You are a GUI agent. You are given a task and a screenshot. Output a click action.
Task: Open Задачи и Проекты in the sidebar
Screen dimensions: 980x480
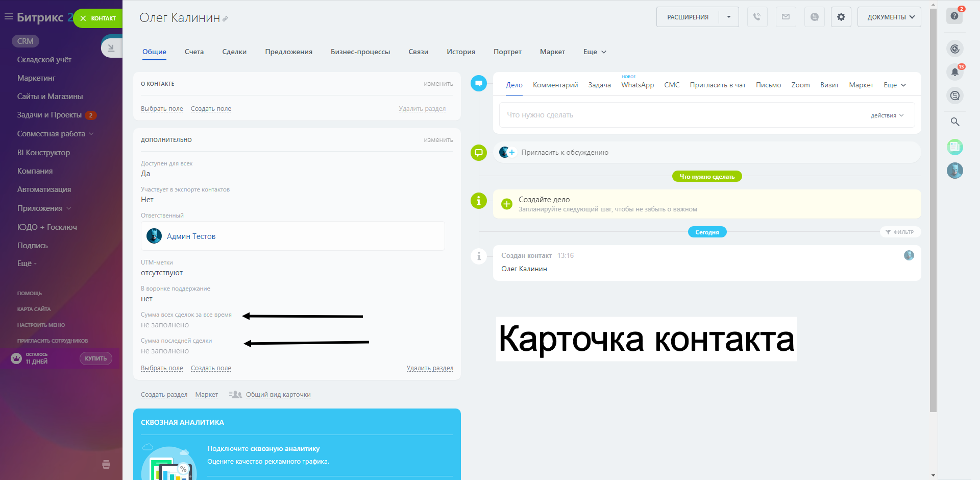(x=50, y=115)
